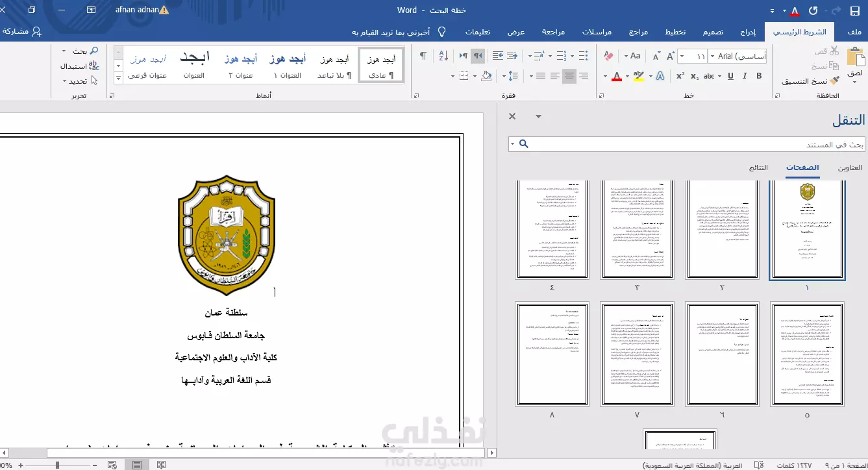
Task: Apply the العنوان ١ heading style
Action: pyautogui.click(x=287, y=66)
